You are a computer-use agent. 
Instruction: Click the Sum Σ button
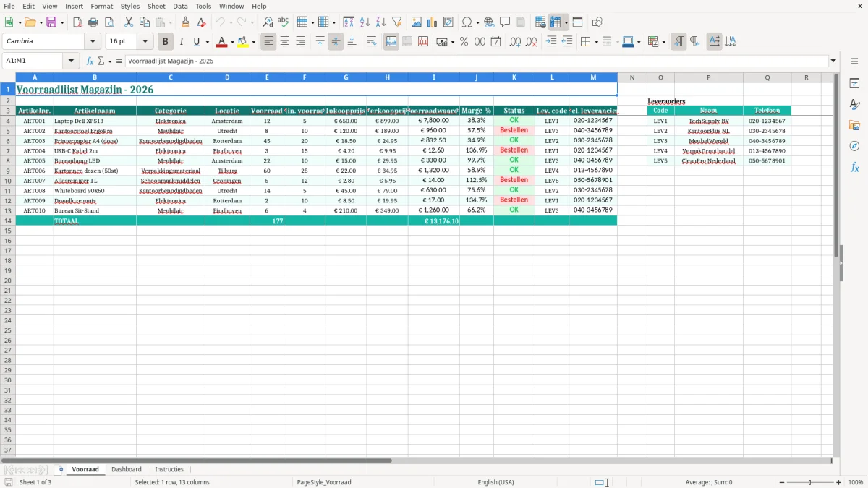coord(101,61)
